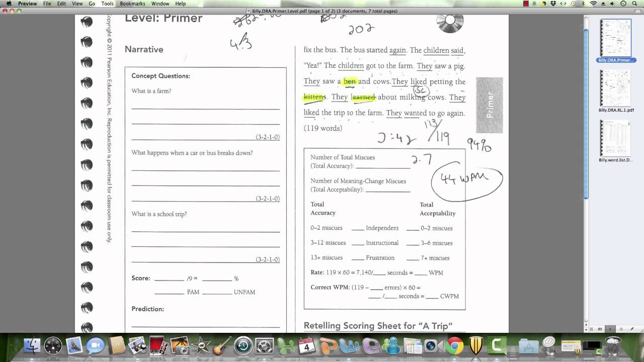Click the Bluetooth status icon
This screenshot has width=644, height=362.
[x=583, y=4]
